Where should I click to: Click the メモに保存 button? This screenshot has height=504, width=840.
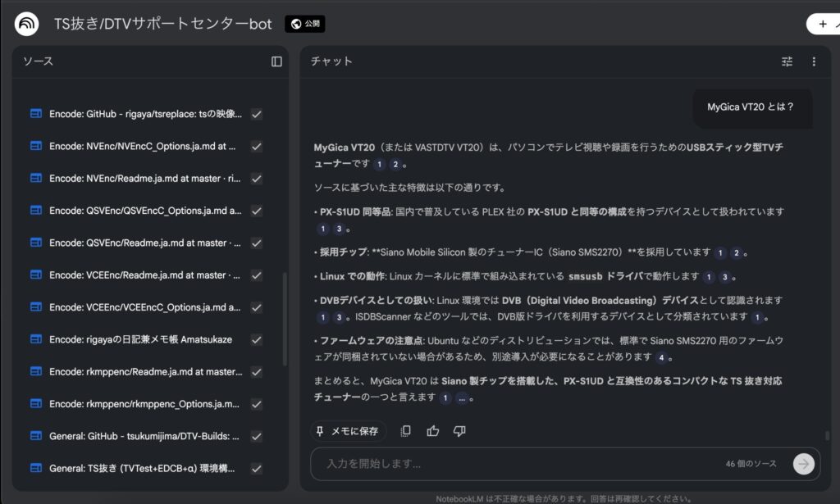[x=348, y=431]
